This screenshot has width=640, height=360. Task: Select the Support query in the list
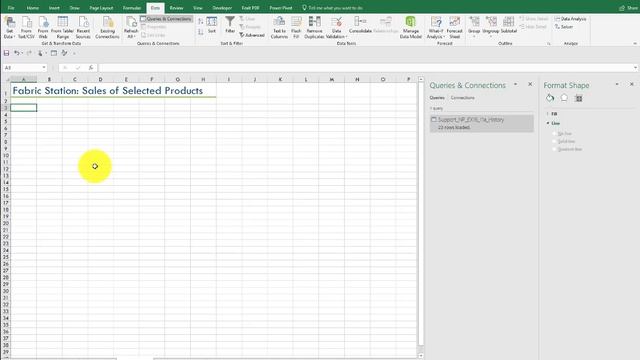pos(482,123)
